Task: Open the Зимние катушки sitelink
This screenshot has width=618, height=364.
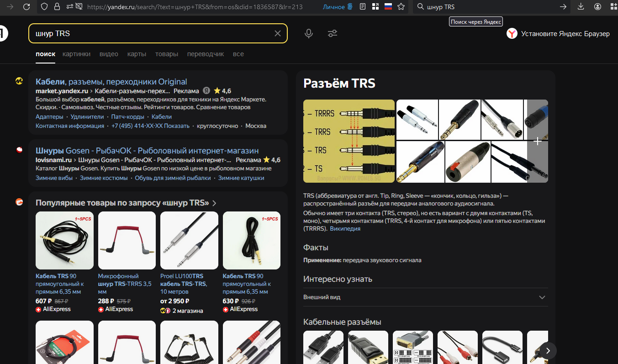Action: tap(241, 178)
